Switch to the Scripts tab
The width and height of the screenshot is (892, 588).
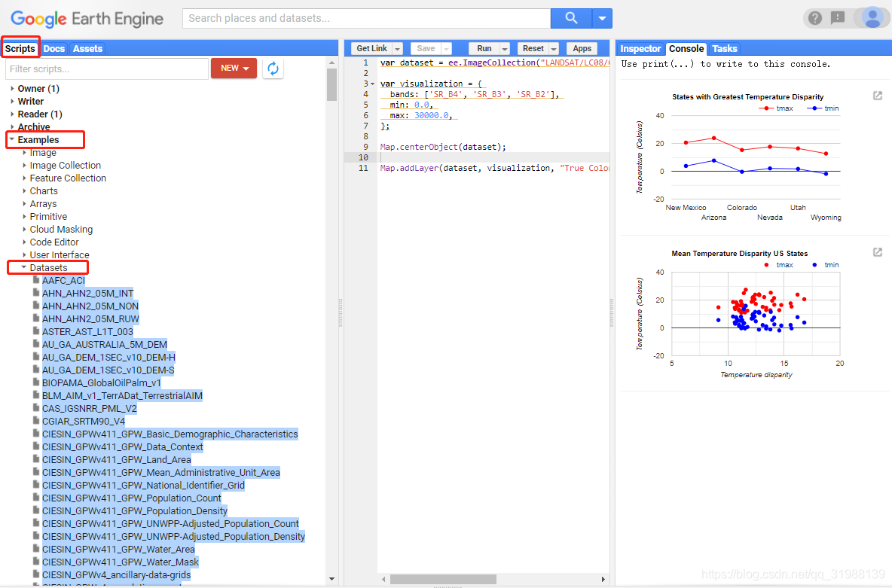[x=20, y=48]
